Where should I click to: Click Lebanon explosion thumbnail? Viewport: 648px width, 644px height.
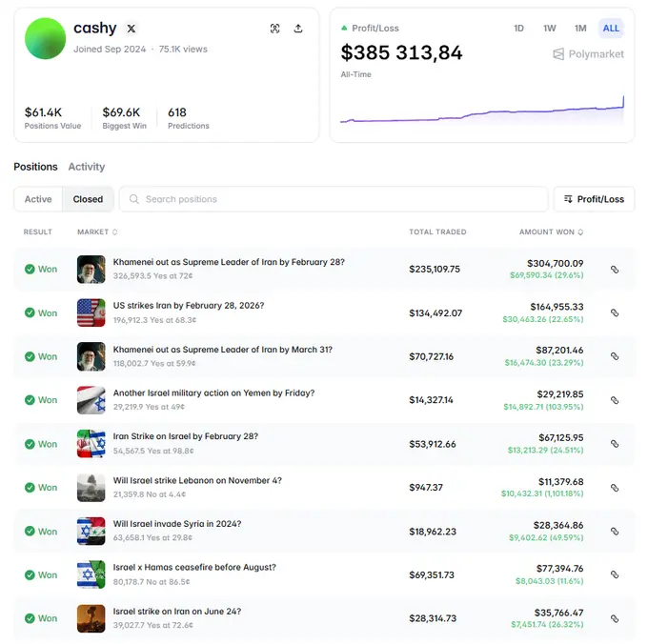(91, 488)
